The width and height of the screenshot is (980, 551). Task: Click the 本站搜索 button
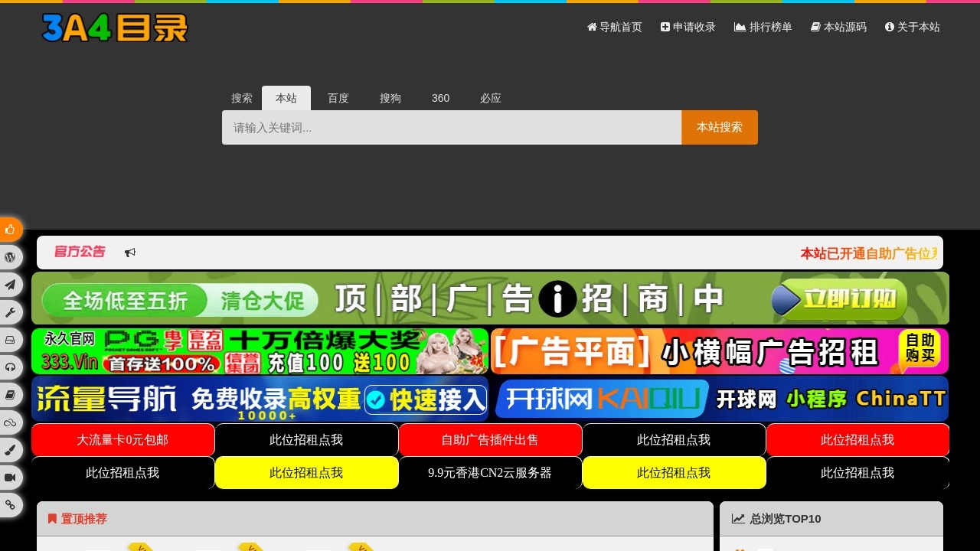[720, 127]
